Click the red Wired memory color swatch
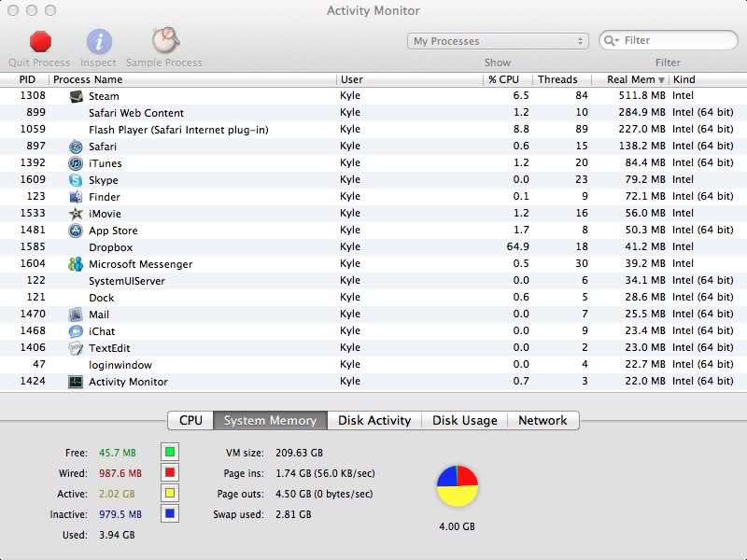Screen dimensions: 747x560 pyautogui.click(x=170, y=473)
